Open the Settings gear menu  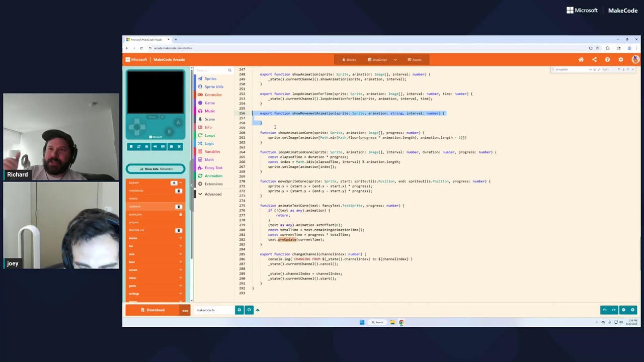[620, 59]
